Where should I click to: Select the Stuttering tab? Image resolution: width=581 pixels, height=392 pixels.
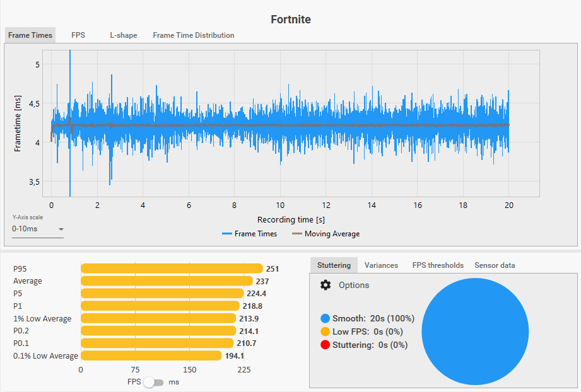tap(334, 265)
